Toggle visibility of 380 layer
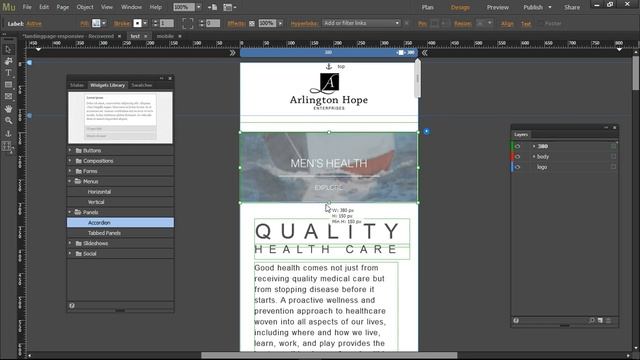 tap(518, 146)
